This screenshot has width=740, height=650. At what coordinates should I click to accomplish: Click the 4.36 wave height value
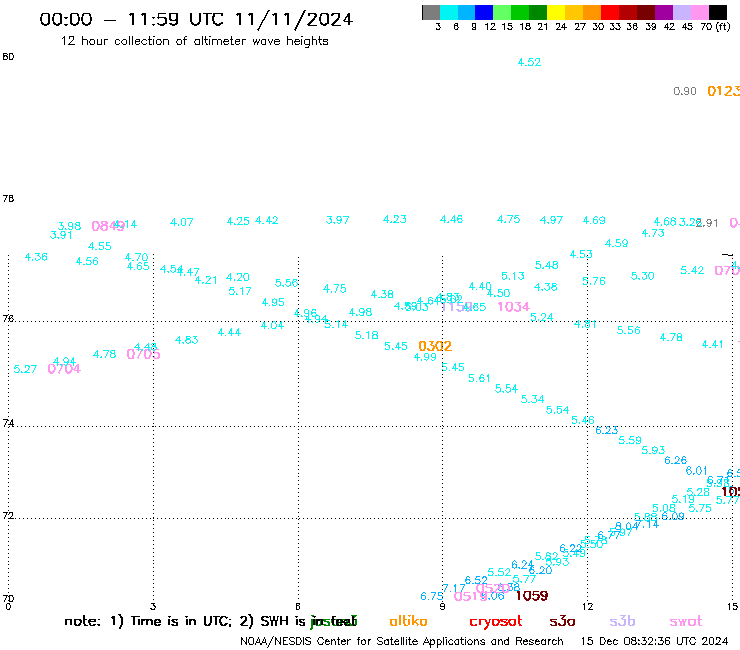point(36,257)
